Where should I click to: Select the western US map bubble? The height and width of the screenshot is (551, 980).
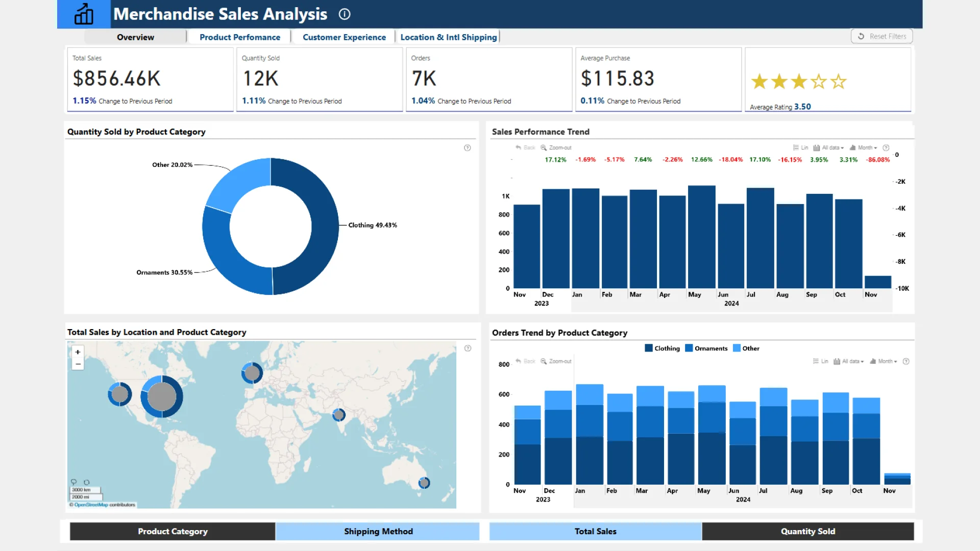click(x=120, y=394)
